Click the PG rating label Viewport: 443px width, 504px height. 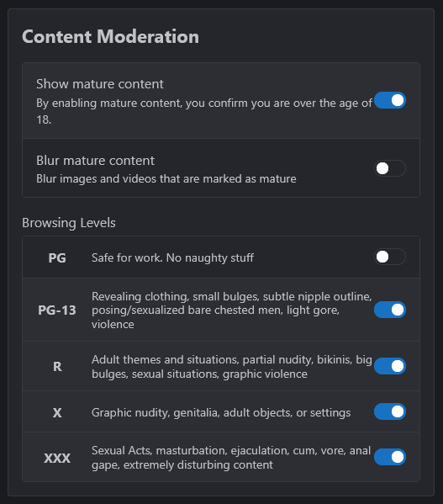pos(57,257)
